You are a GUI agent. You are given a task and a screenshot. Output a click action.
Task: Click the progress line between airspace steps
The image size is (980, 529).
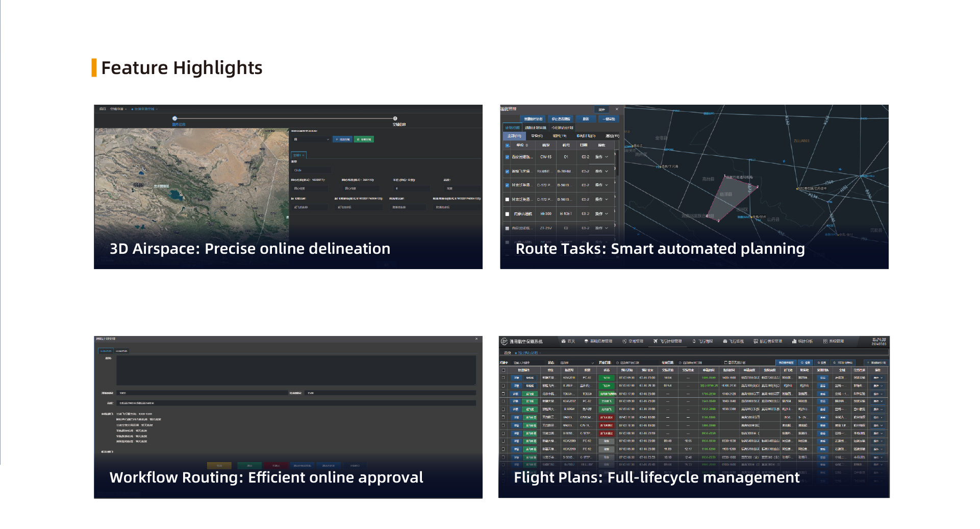pos(285,118)
